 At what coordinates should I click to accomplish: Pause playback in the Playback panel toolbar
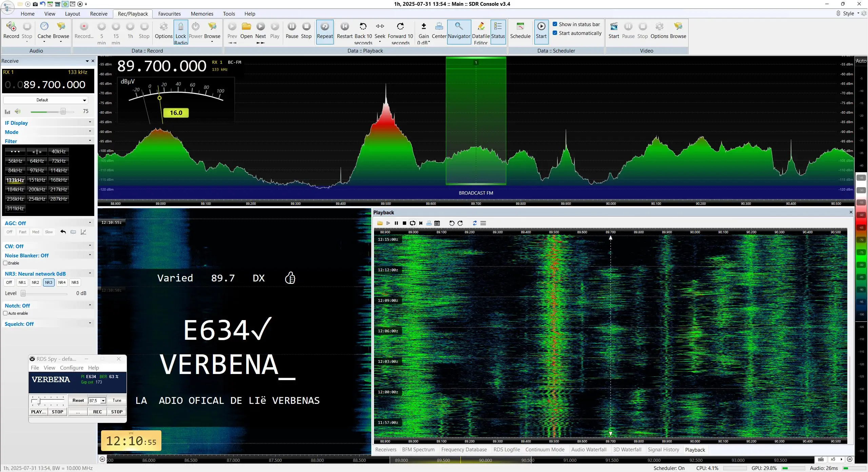point(396,223)
